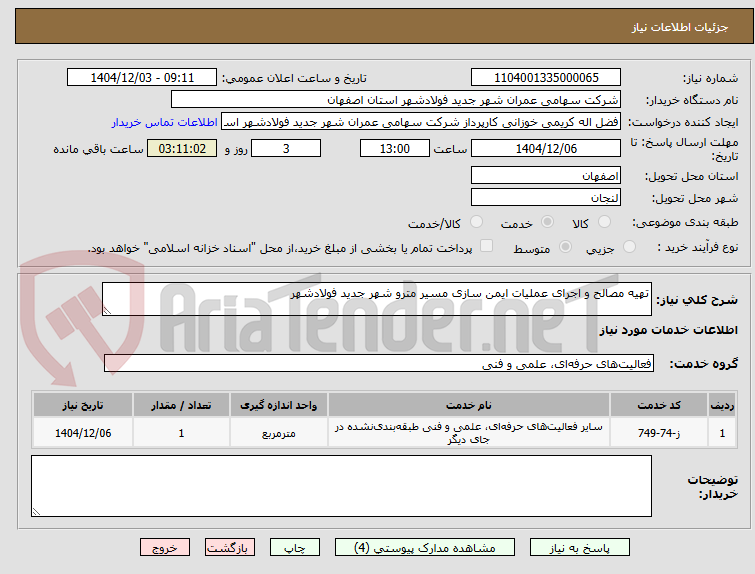Click the ردیف column header
755x574 pixels.
pyautogui.click(x=722, y=405)
